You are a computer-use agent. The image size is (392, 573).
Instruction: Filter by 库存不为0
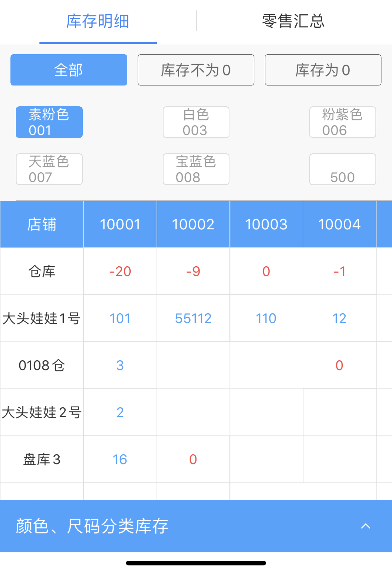pyautogui.click(x=196, y=70)
